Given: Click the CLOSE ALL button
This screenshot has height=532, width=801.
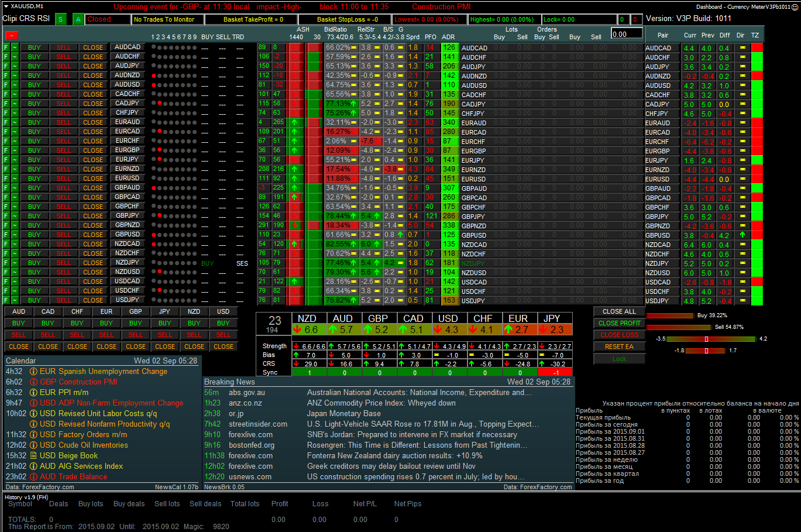Looking at the screenshot, I should tap(619, 311).
